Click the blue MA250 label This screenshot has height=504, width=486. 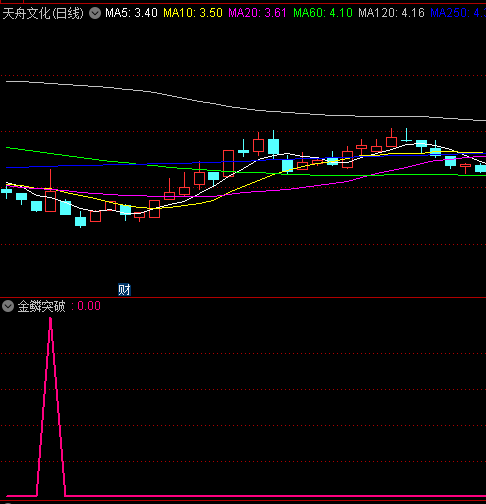coord(458,13)
